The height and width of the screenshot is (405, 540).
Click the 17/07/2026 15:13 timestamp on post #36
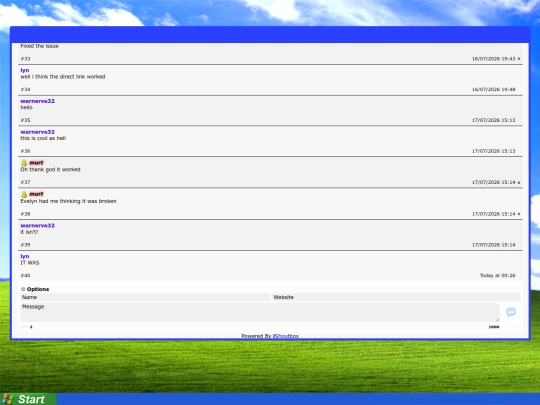[494, 151]
